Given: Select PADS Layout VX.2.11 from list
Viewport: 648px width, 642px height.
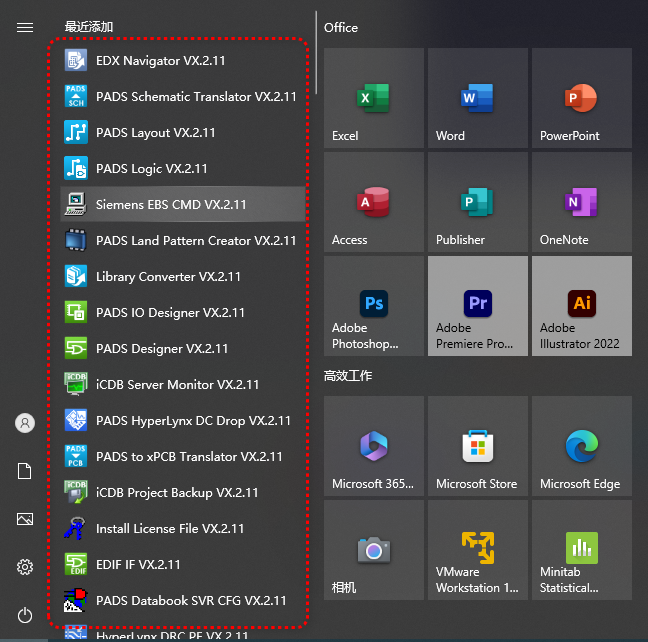Looking at the screenshot, I should tap(155, 133).
